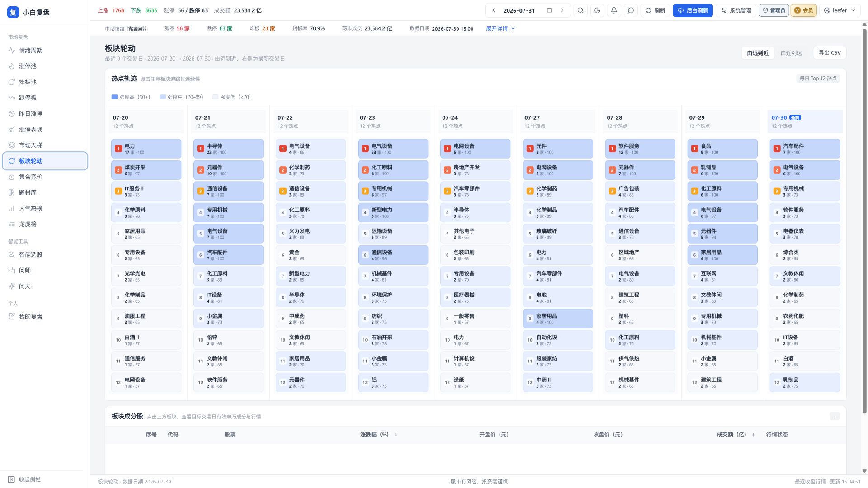868x488 pixels.
Task: Open 智能选股 menu item
Action: tap(45, 254)
